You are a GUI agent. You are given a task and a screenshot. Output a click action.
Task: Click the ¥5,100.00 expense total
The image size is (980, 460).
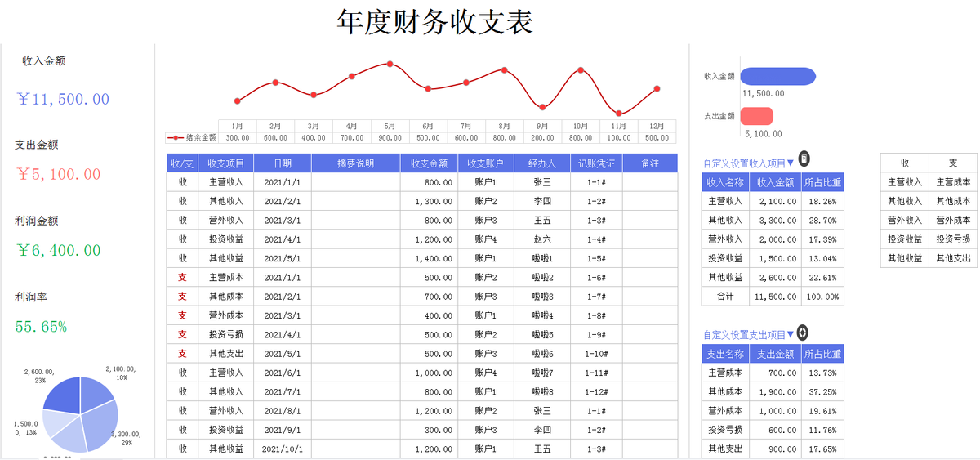pos(58,174)
